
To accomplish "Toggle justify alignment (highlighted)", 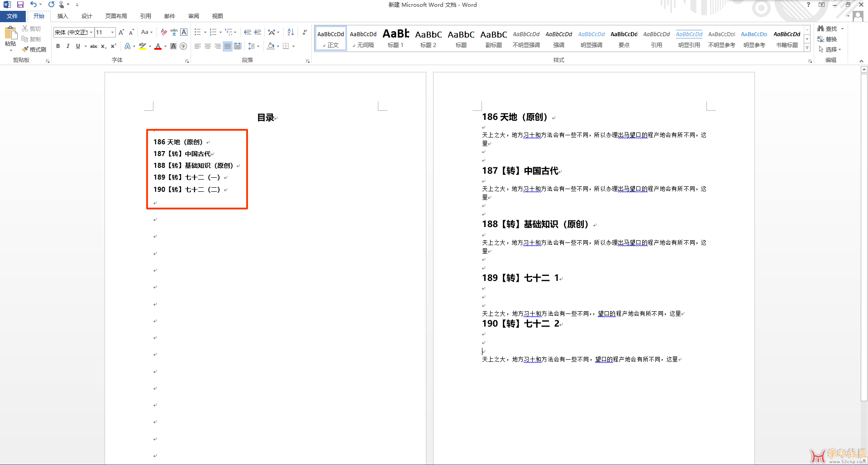I will click(x=228, y=46).
